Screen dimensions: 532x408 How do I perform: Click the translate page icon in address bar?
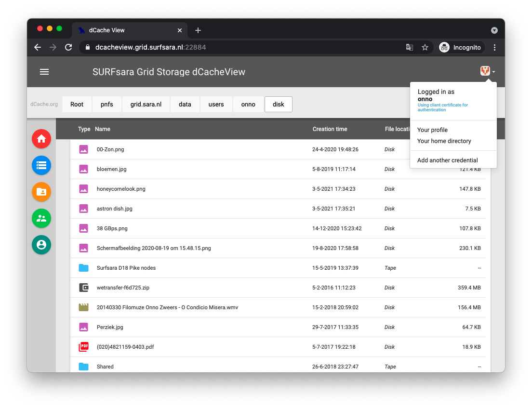[x=410, y=48]
